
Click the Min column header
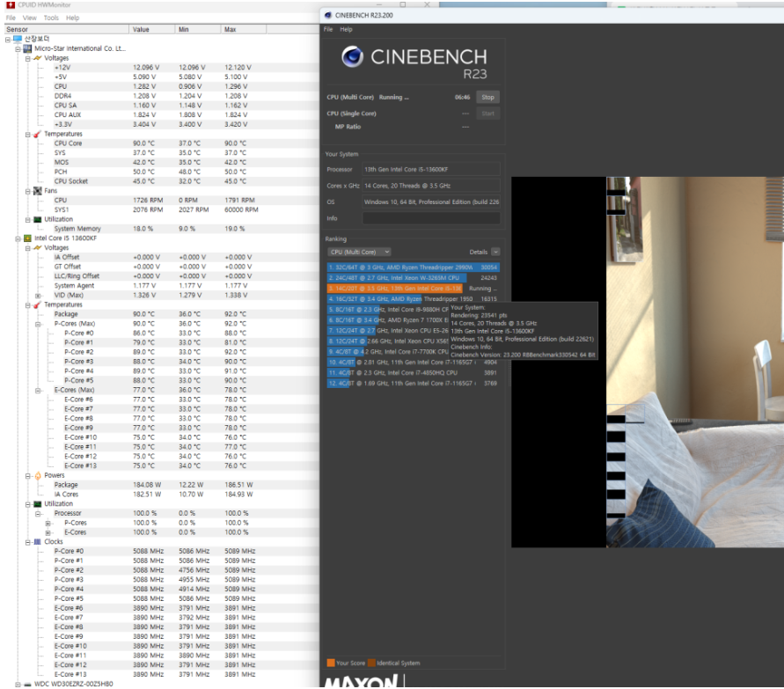(197, 30)
